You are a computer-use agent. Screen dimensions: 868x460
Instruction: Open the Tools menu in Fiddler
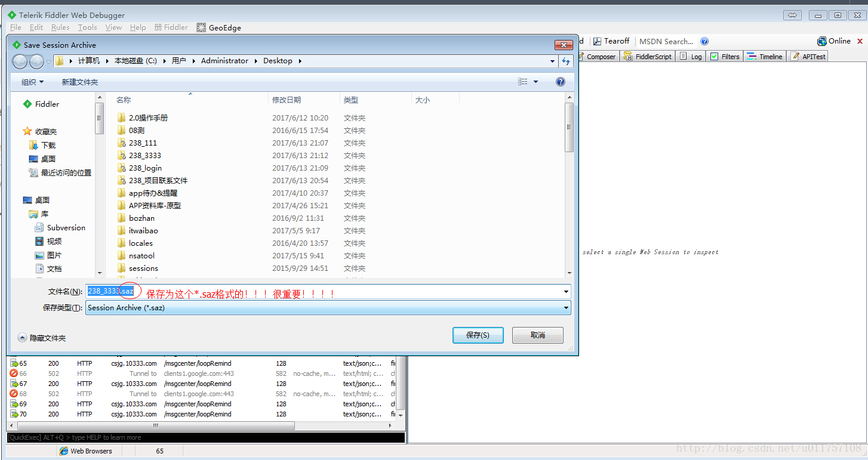tap(87, 27)
